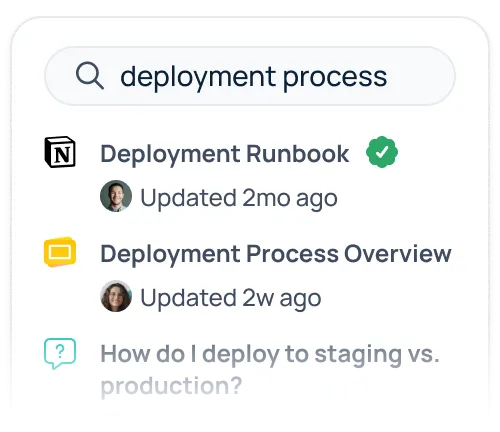
Task: Open the Deployment Runbook result
Action: tap(225, 154)
